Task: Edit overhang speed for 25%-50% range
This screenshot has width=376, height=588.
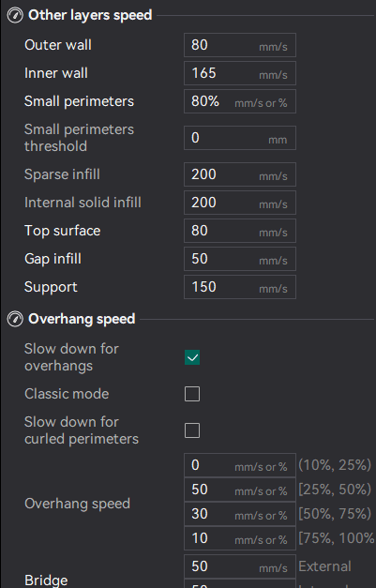Action: click(240, 490)
